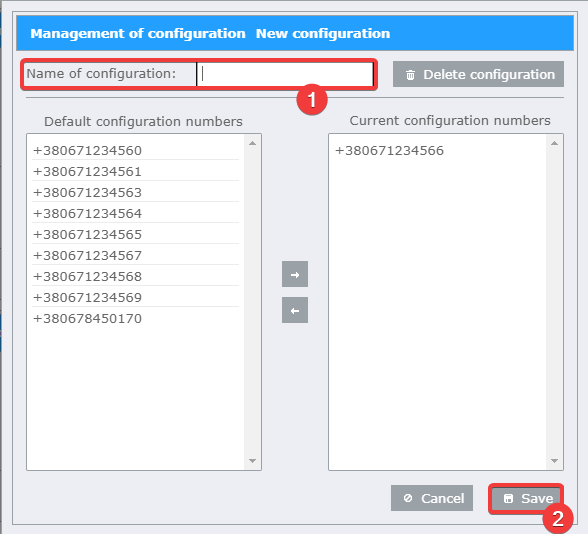Viewport: 588px width, 534px height.
Task: Select +380671234568 list entry
Action: (135, 276)
